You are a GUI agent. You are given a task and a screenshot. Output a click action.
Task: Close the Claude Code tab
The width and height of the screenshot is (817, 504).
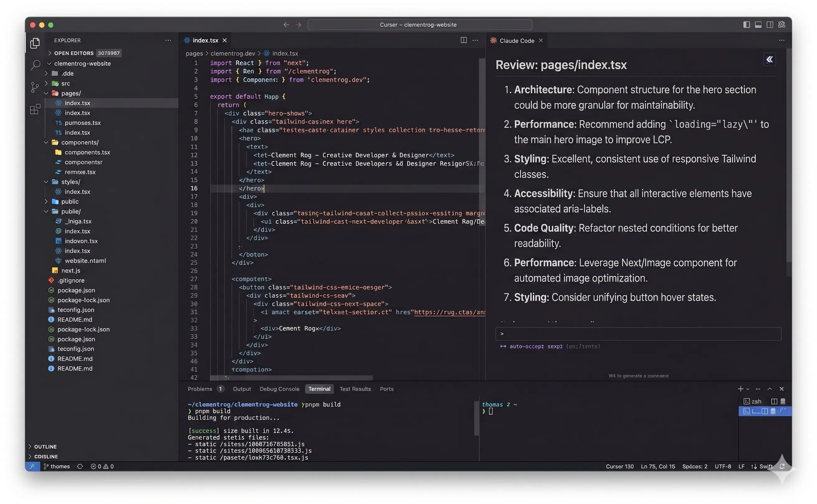[541, 40]
